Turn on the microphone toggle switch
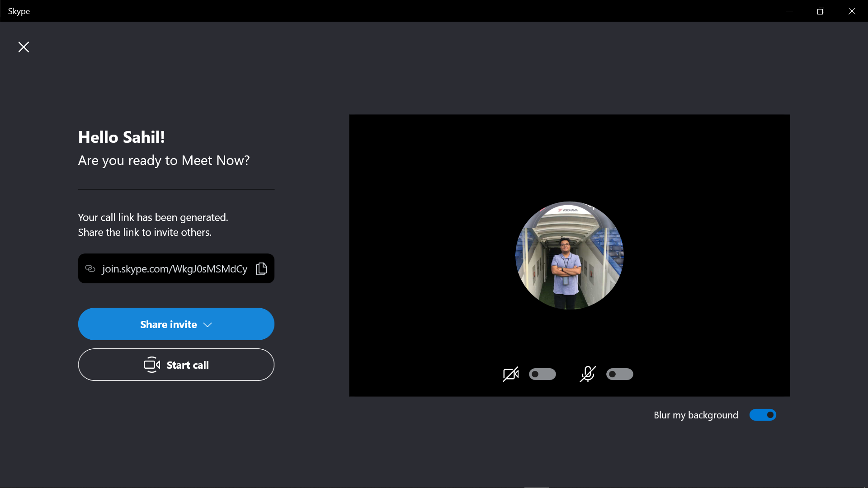Image resolution: width=868 pixels, height=488 pixels. (x=619, y=374)
